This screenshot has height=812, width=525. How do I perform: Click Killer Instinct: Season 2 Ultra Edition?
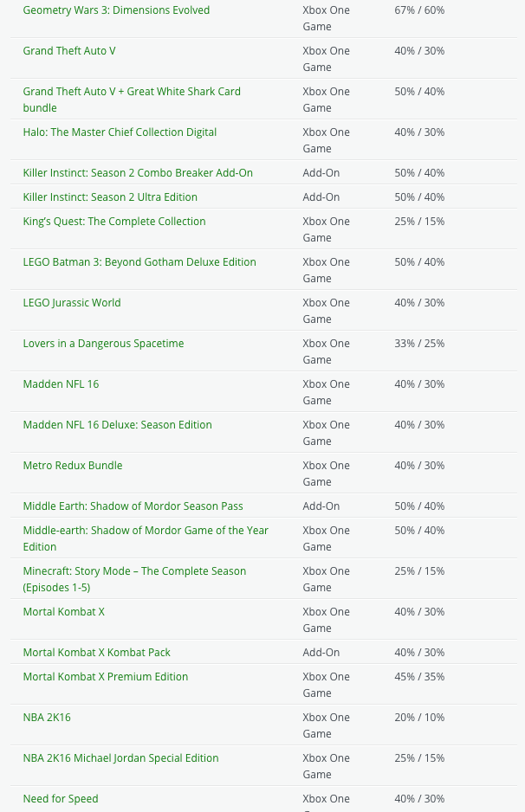110,197
